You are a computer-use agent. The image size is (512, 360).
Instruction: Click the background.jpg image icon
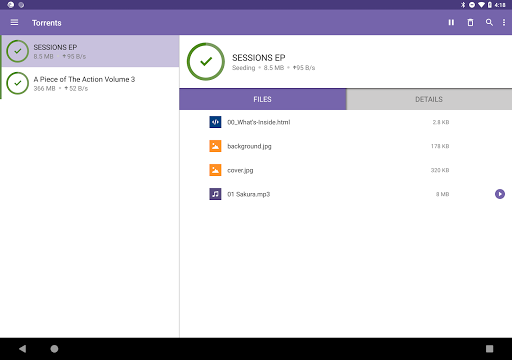(x=215, y=146)
